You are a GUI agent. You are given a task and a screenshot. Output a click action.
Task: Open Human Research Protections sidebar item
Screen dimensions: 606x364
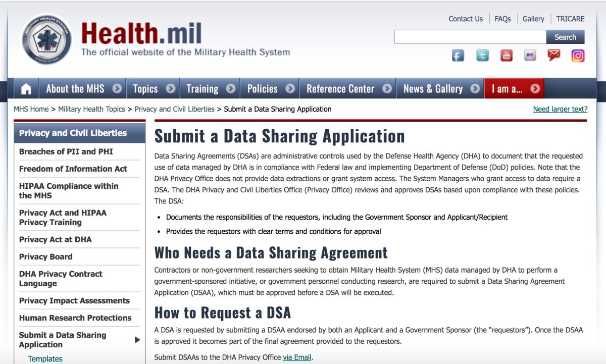point(75,318)
